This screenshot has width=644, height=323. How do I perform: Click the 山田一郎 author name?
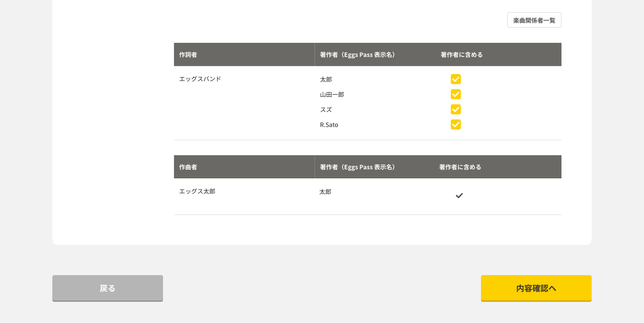coord(332,95)
